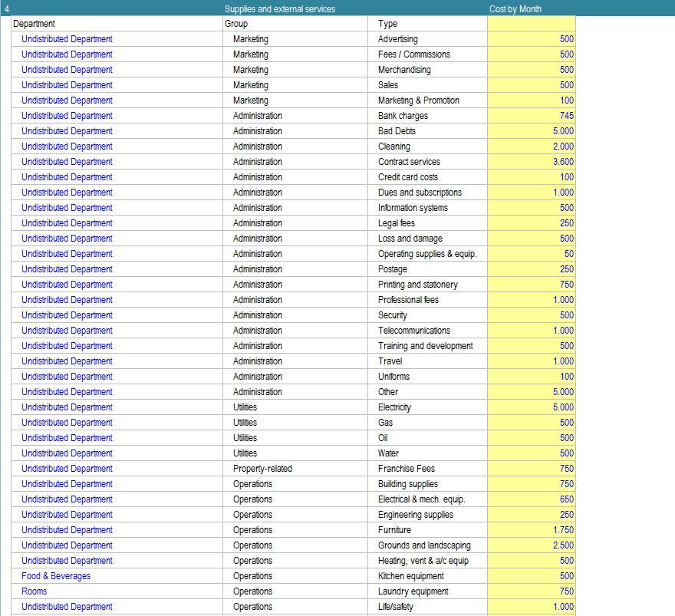This screenshot has height=616, width=675.
Task: Select the Bank charges cost 745
Action: [532, 116]
